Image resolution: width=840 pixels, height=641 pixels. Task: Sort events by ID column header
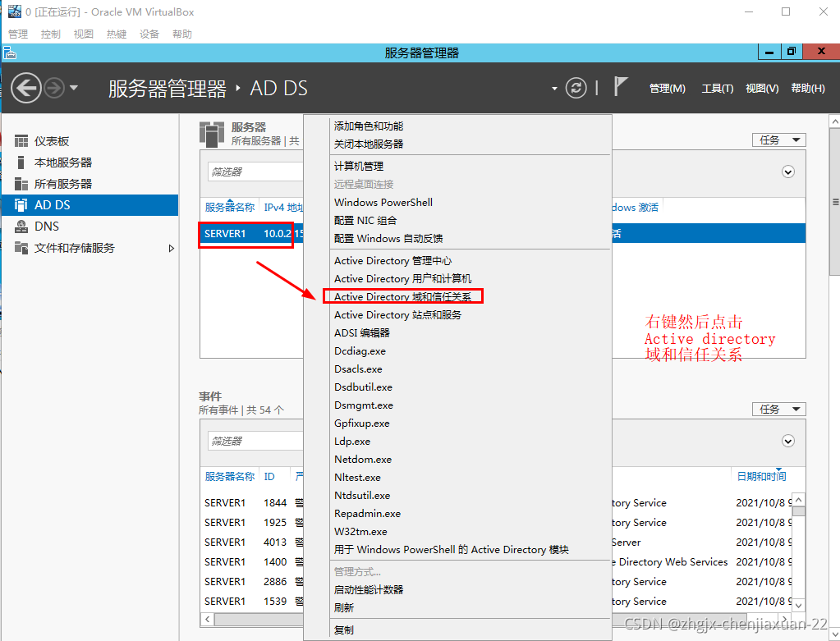pos(269,477)
